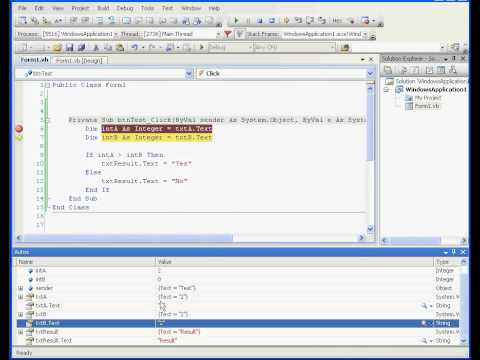Select the Form1.vb code tab
The height and width of the screenshot is (360, 480).
[x=34, y=60]
